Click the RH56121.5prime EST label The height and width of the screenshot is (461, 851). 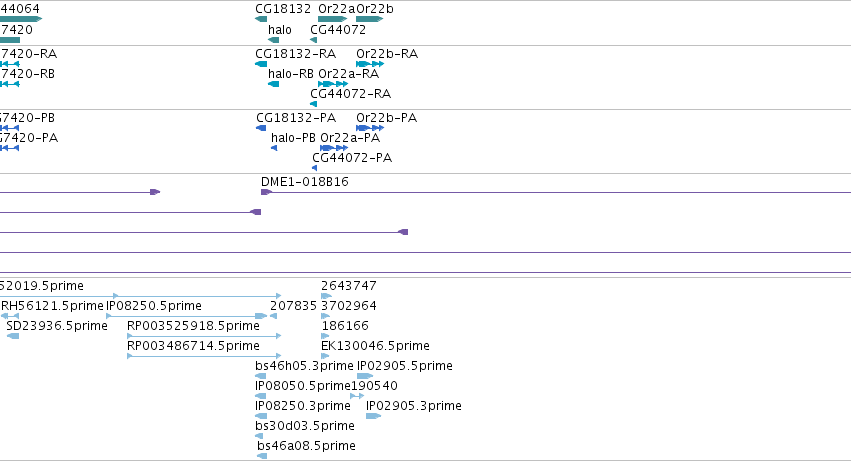coord(52,306)
